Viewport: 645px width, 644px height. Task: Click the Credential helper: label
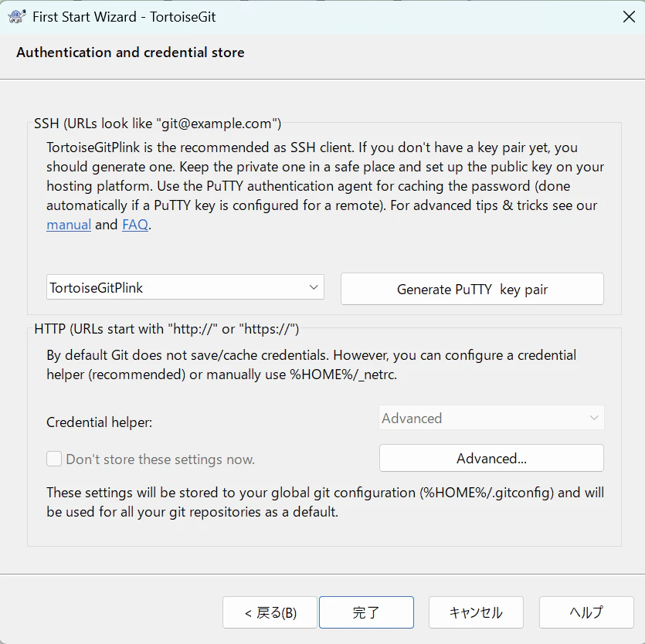click(99, 422)
